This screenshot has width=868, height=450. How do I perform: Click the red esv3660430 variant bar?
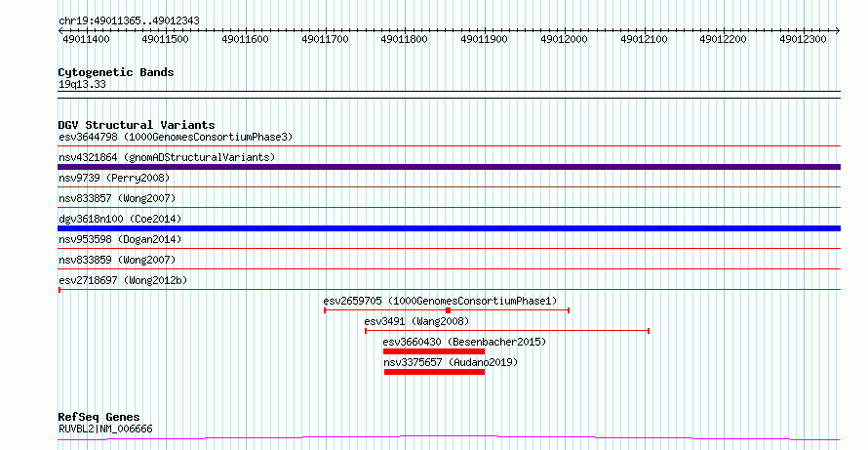434,351
